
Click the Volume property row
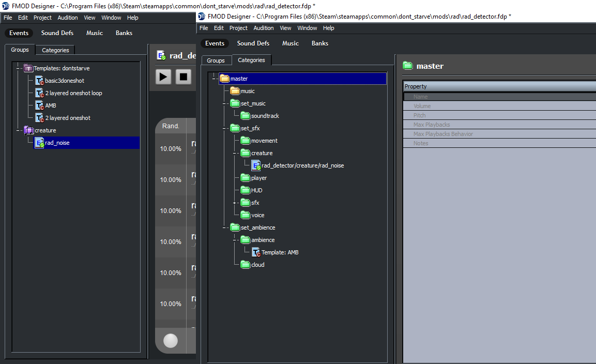coord(422,106)
